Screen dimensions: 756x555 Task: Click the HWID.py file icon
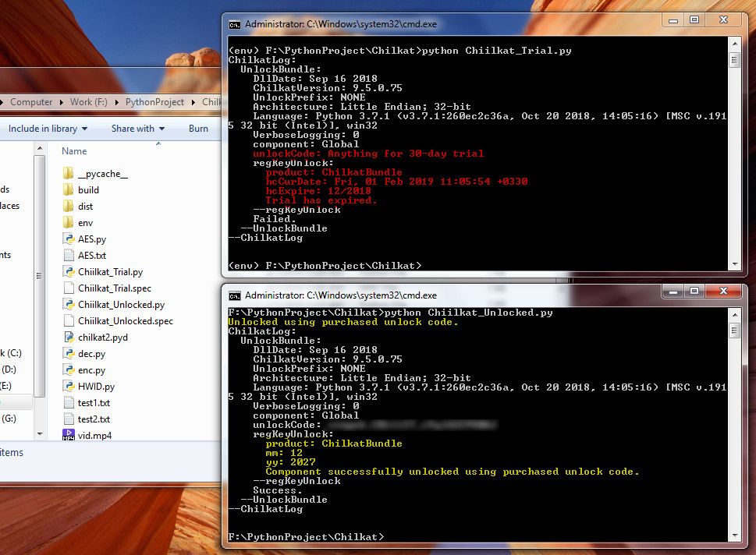[68, 387]
